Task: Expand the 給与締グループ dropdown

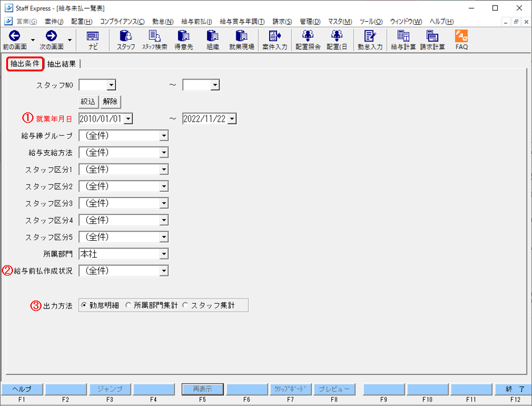Action: coord(164,135)
